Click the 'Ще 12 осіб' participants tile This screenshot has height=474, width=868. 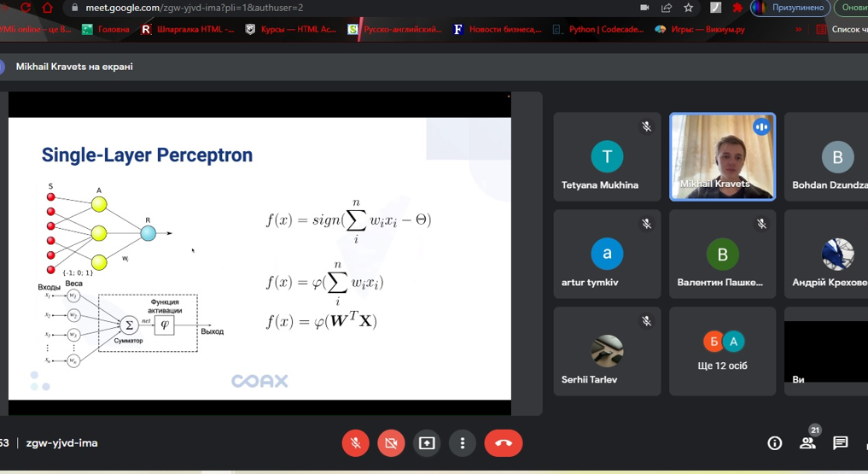click(722, 351)
